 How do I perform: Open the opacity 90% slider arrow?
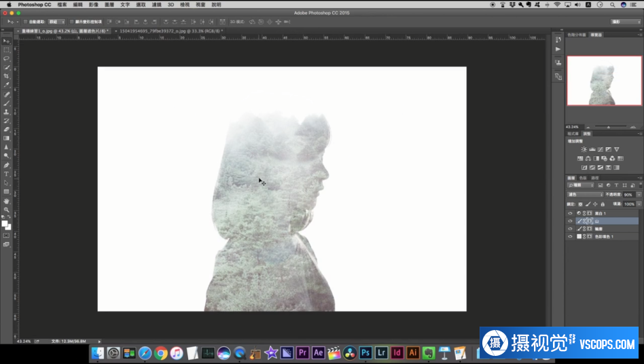point(639,194)
